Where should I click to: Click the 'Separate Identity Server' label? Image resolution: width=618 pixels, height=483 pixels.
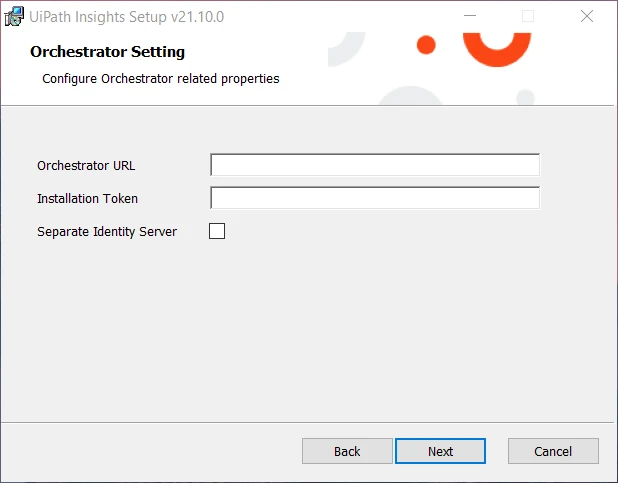[x=107, y=231]
